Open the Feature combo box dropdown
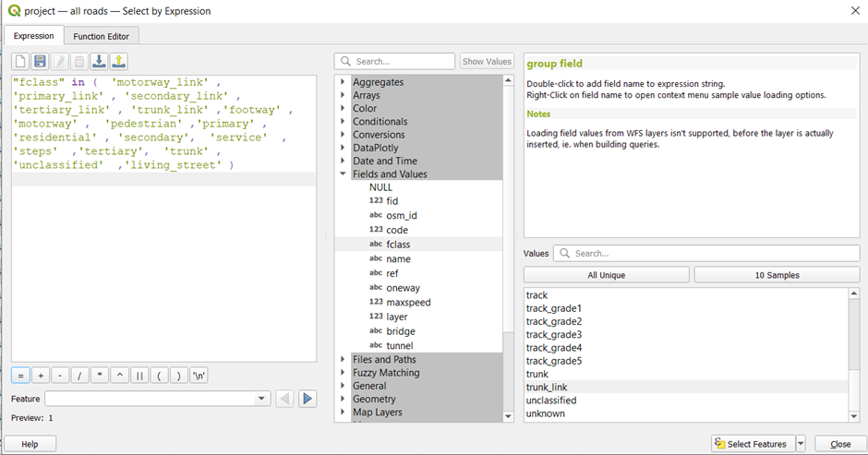This screenshot has width=868, height=455. [262, 399]
